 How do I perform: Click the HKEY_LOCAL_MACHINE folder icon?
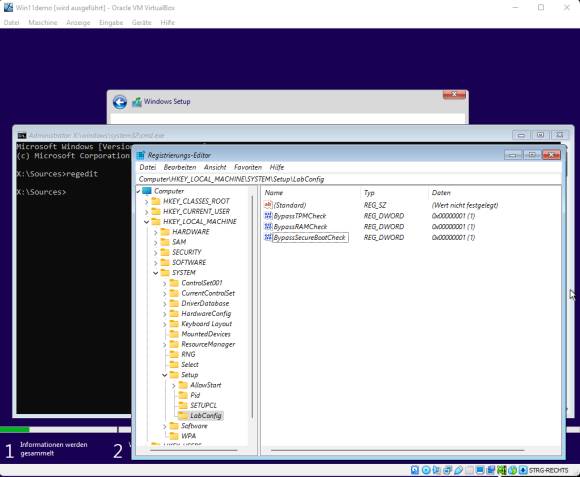pos(156,221)
